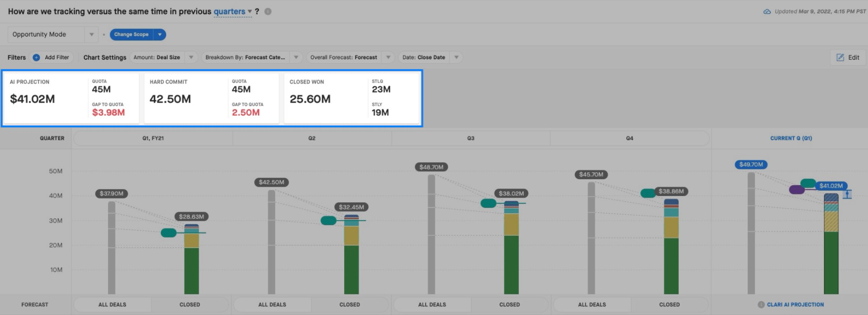868x315 pixels.
Task: Click the Closed Won 25.60M value
Action: click(310, 99)
